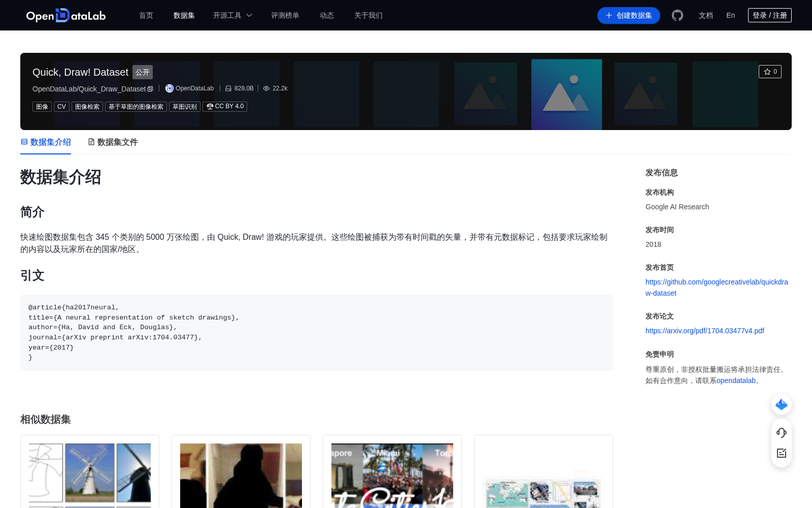The width and height of the screenshot is (812, 508).
Task: Click the views eye icon
Action: [266, 88]
